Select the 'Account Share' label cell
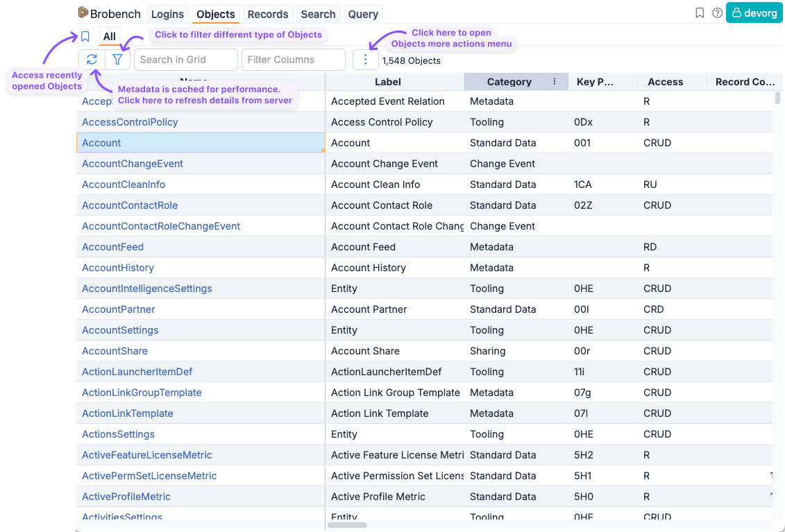This screenshot has height=532, width=785. [395, 352]
